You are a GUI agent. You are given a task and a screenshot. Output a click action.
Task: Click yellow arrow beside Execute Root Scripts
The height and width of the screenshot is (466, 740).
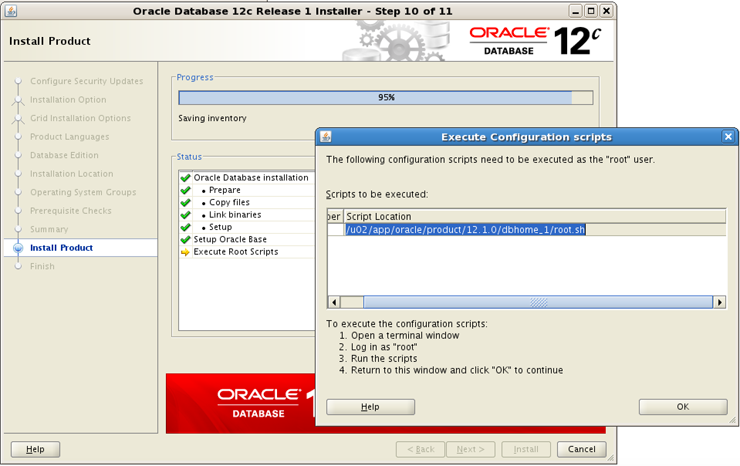pos(185,252)
